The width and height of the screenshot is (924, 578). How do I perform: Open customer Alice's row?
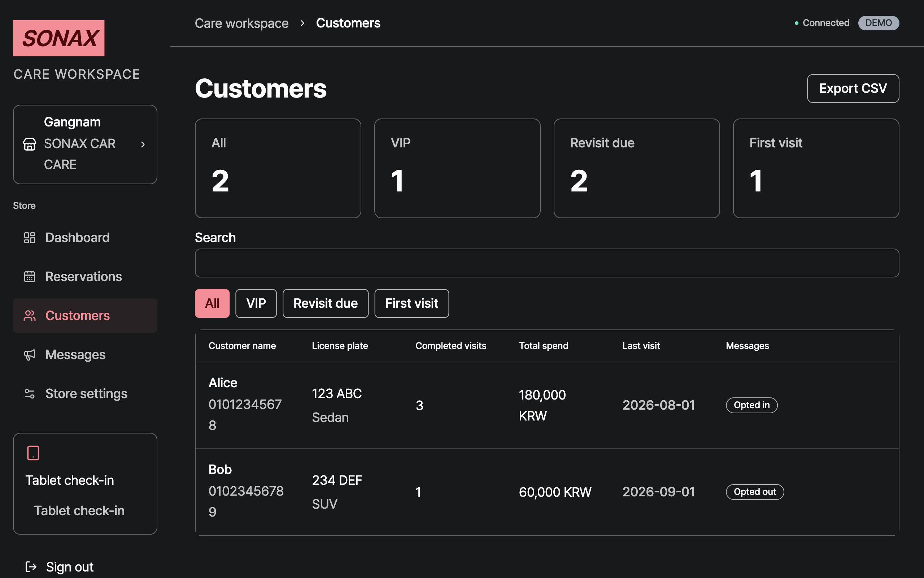pyautogui.click(x=547, y=405)
